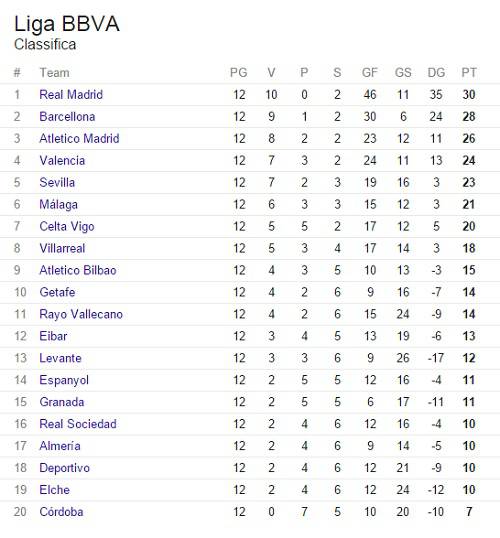The height and width of the screenshot is (538, 500).
Task: Select Valencia in the standings
Action: pyautogui.click(x=62, y=160)
